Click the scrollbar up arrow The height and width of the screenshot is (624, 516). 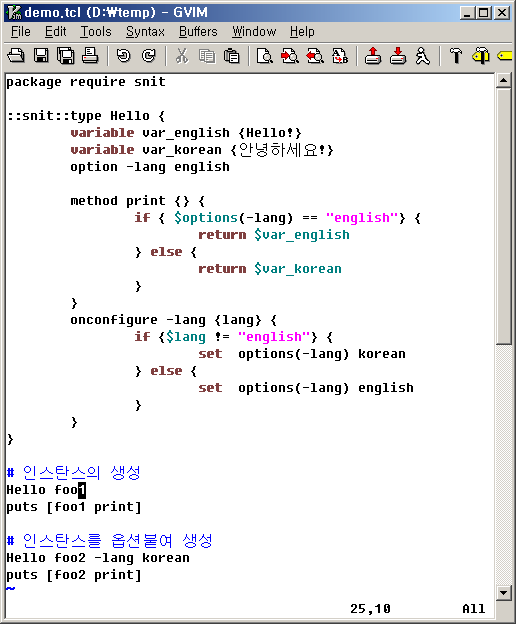coord(504,81)
